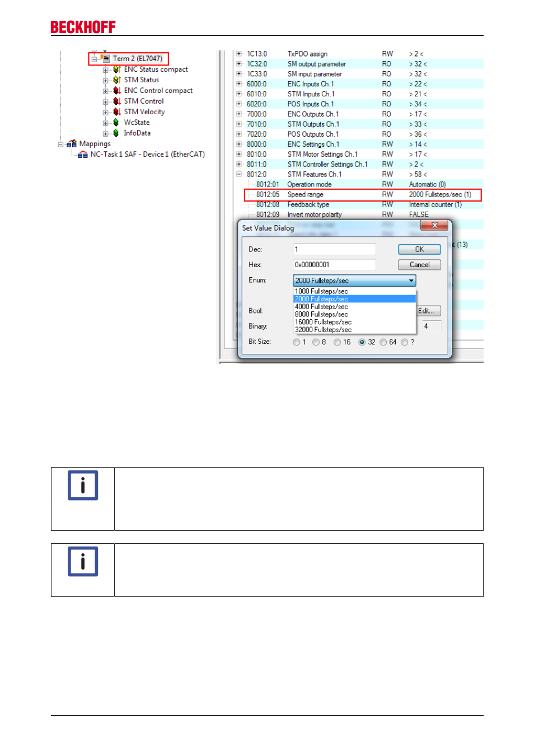Expand the 7020:0 POS Outputs Ch.1 entry
The height and width of the screenshot is (756, 534).
point(239,134)
